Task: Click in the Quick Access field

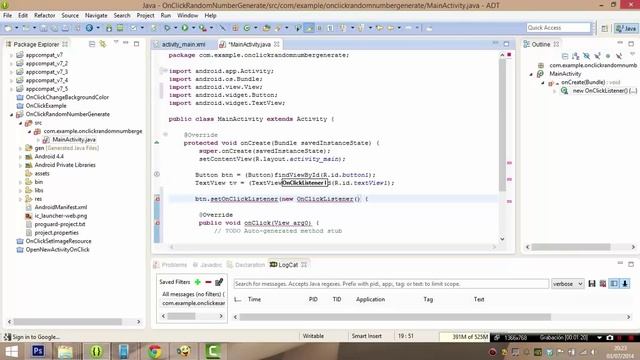Action: 558,28
